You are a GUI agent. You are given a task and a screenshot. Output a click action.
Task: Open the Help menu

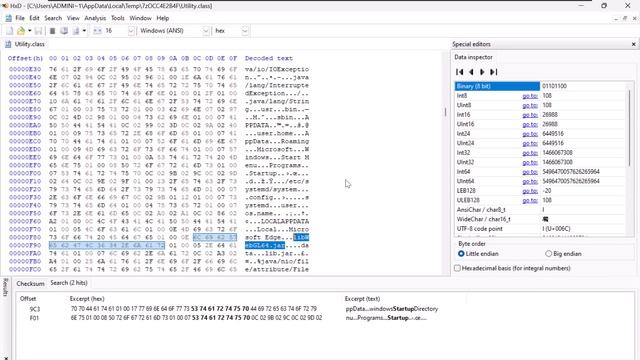point(162,18)
